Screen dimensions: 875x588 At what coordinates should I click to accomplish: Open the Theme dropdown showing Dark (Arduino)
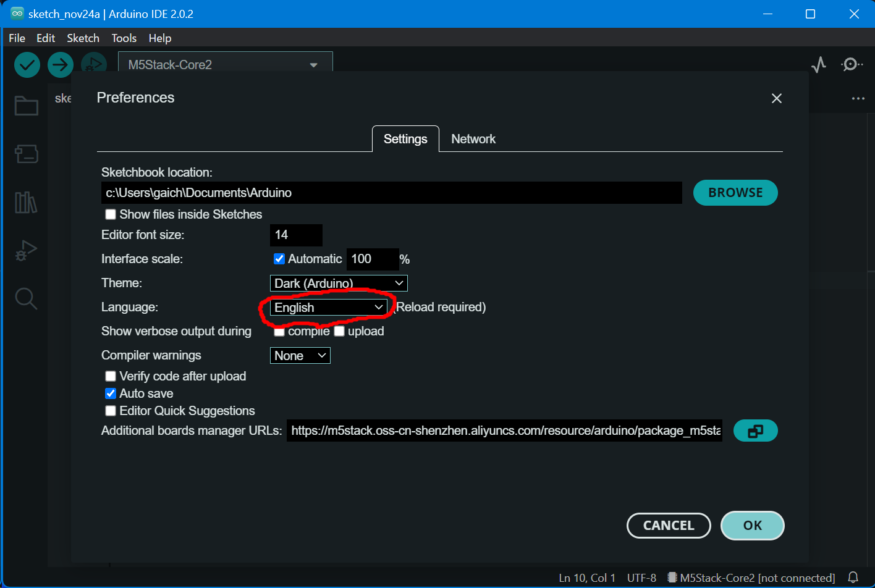click(339, 283)
